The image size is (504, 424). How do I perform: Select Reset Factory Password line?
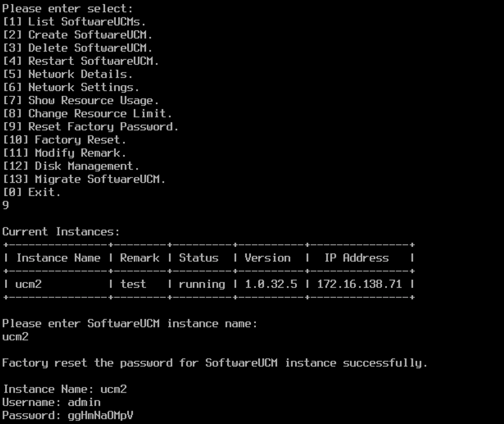click(x=90, y=127)
